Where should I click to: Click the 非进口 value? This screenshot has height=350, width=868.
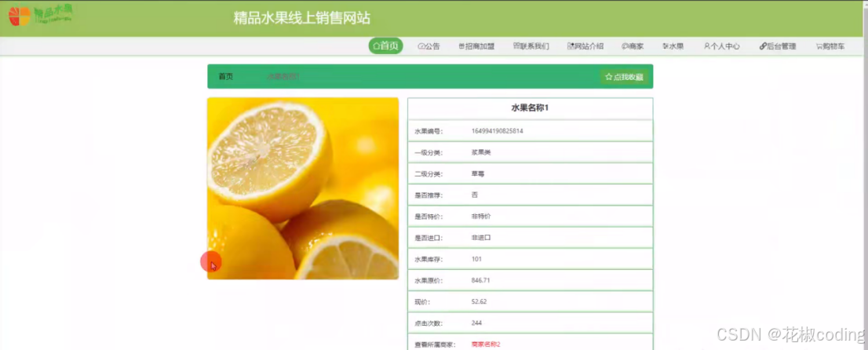click(481, 238)
